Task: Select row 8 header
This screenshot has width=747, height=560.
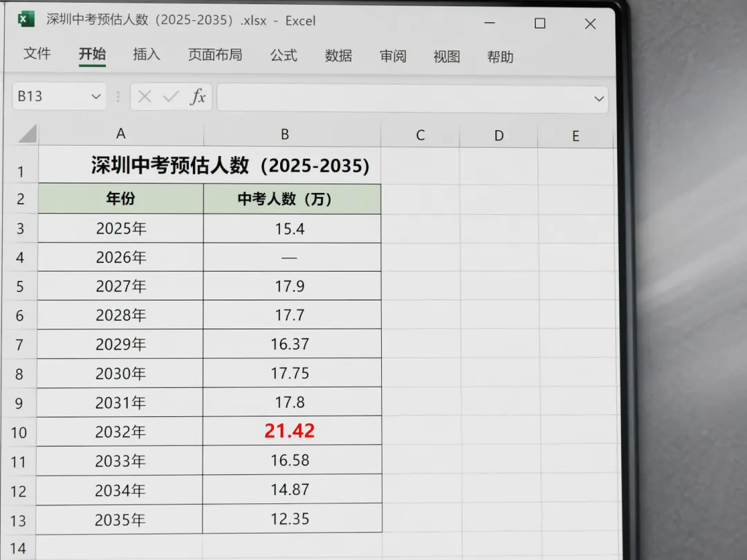Action: click(19, 373)
